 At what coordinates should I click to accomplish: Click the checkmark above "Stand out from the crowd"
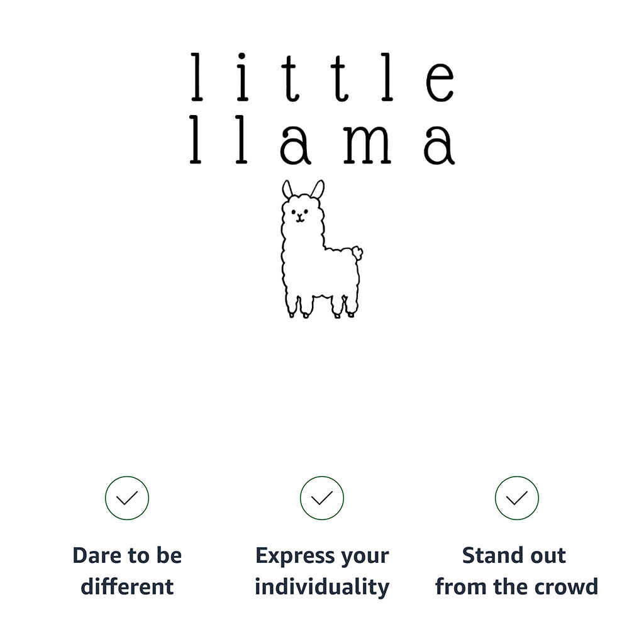[x=517, y=498]
